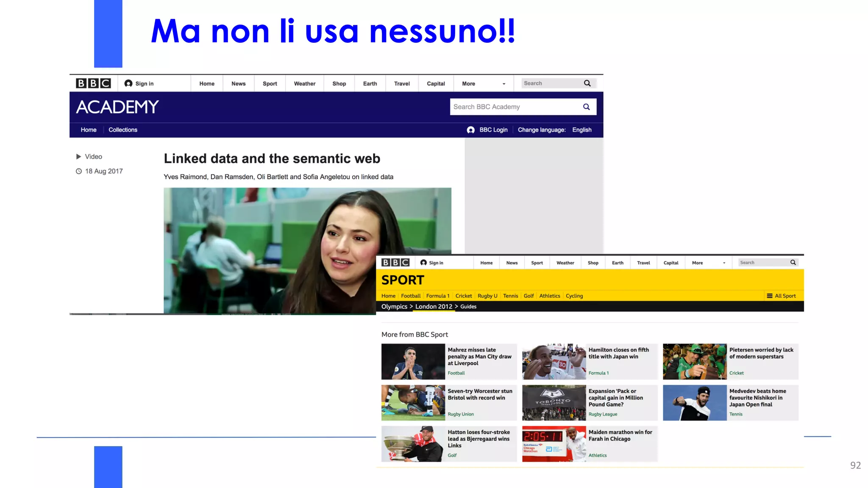Click the search magnifier in Academy top bar
The image size is (868, 488).
point(587,83)
